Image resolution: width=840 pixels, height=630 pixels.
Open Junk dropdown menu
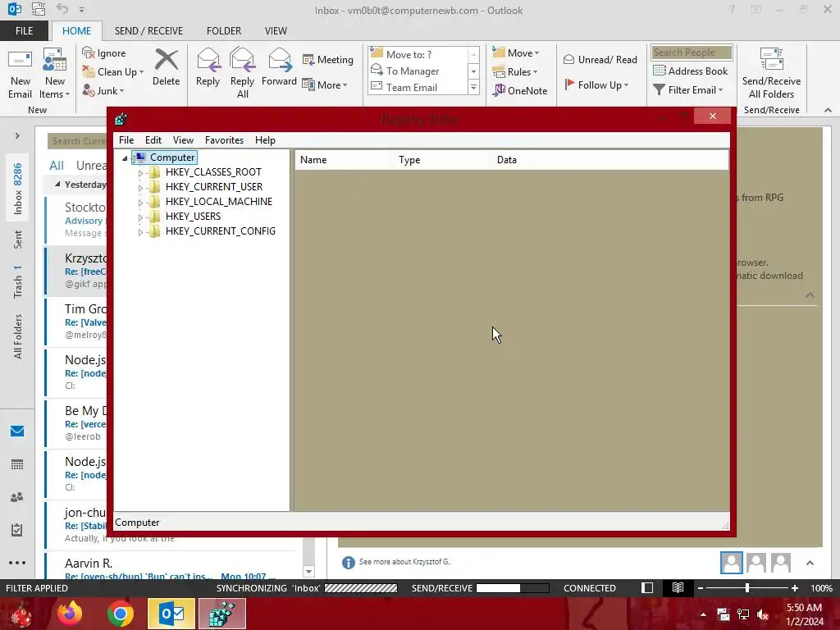[103, 90]
